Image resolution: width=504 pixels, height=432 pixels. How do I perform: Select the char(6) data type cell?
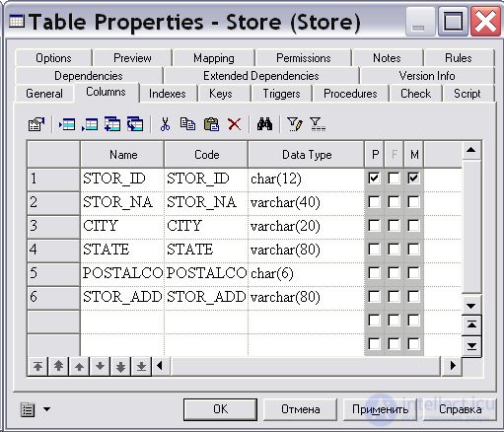[306, 273]
